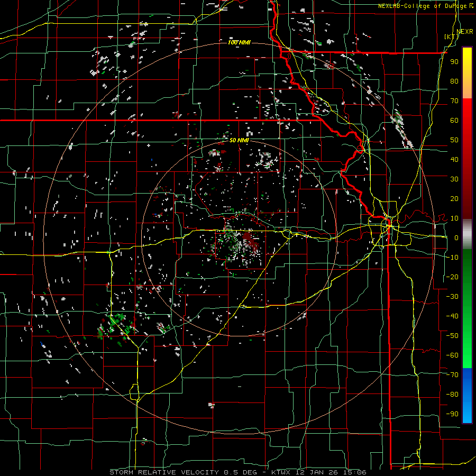
Task: Click the [KT] units label
Action: click(x=452, y=36)
